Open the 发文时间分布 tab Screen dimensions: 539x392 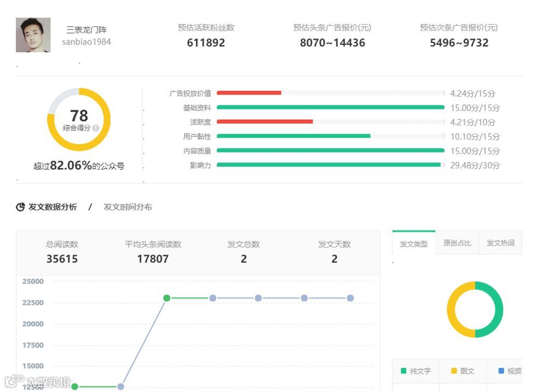(128, 207)
